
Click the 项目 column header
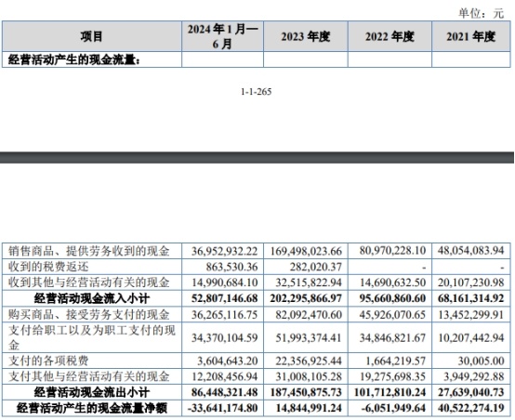(92, 36)
